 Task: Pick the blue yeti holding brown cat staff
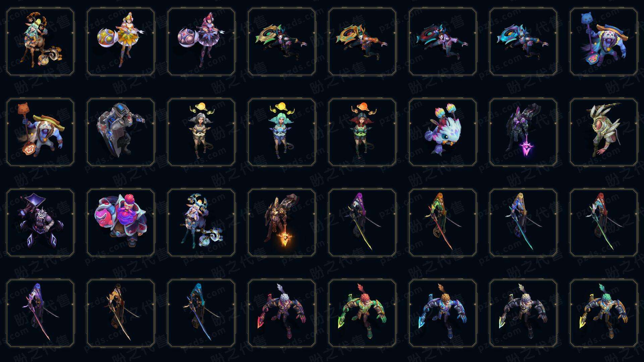coord(40,132)
